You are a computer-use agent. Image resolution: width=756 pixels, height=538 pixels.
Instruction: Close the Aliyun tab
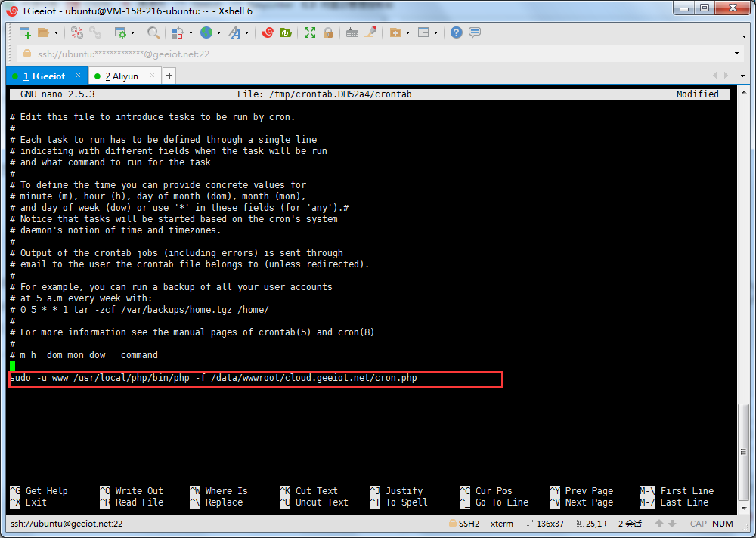click(x=154, y=76)
